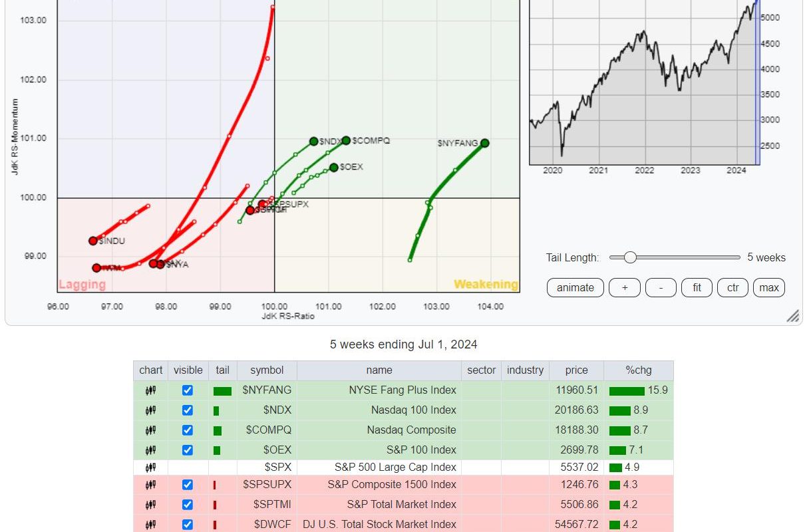Image resolution: width=809 pixels, height=532 pixels.
Task: Click the 'industry' column header
Action: 526,370
